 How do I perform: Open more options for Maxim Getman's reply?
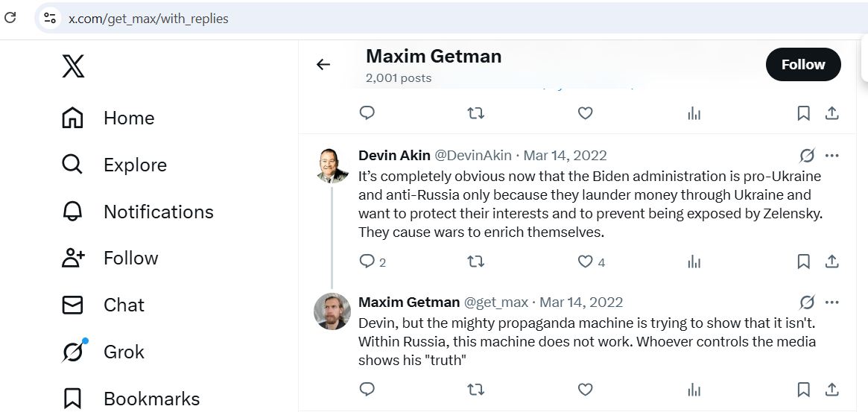click(832, 302)
